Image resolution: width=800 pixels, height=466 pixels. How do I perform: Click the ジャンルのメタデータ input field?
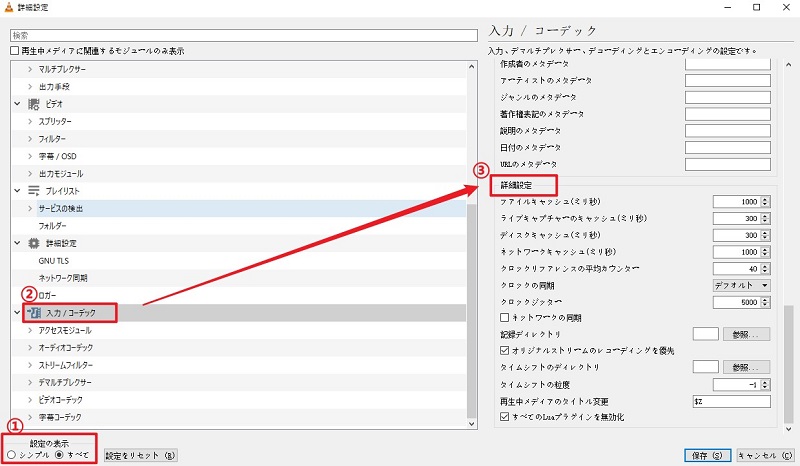(x=728, y=97)
